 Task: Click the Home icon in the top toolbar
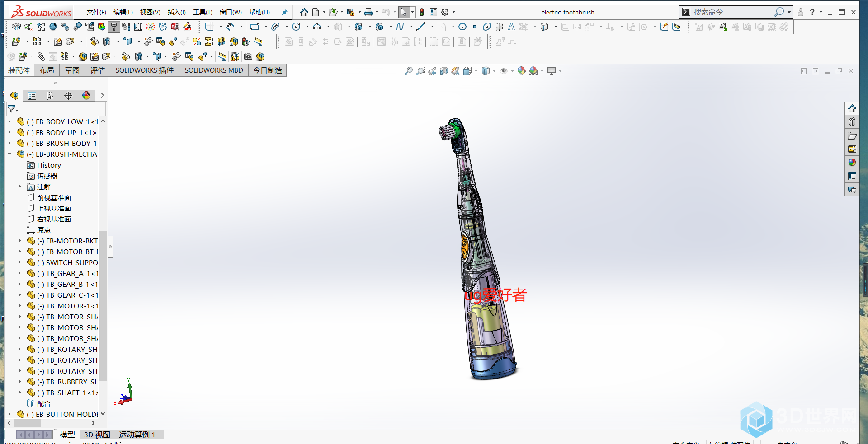[x=304, y=12]
